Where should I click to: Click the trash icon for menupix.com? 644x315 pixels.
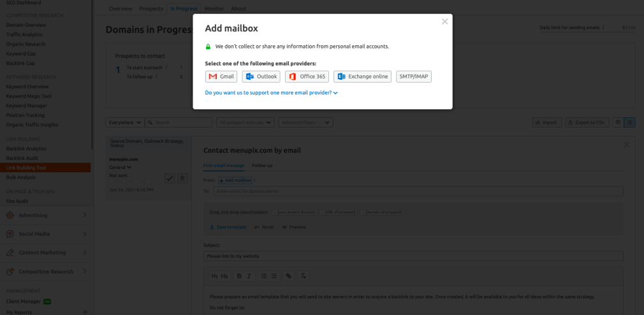[182, 178]
